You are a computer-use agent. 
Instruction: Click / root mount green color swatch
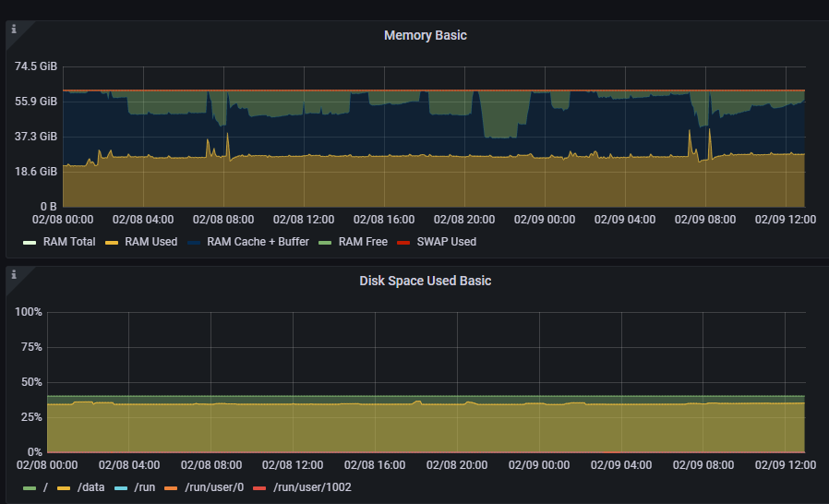coord(30,488)
